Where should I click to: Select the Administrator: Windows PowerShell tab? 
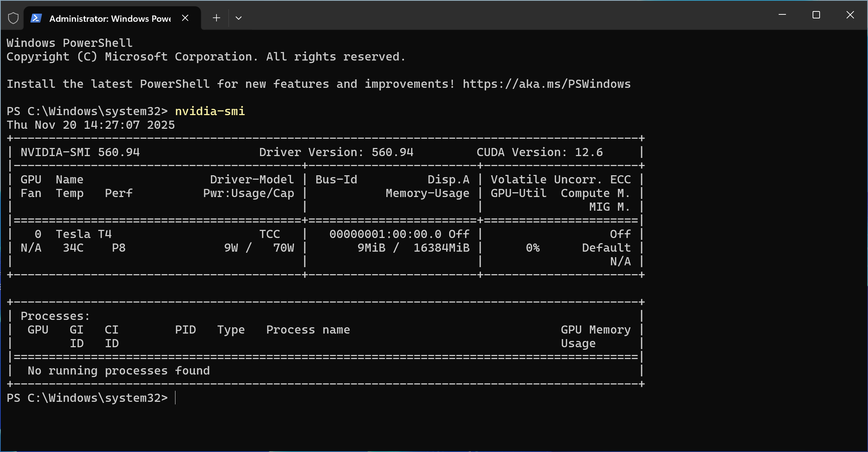(112, 18)
